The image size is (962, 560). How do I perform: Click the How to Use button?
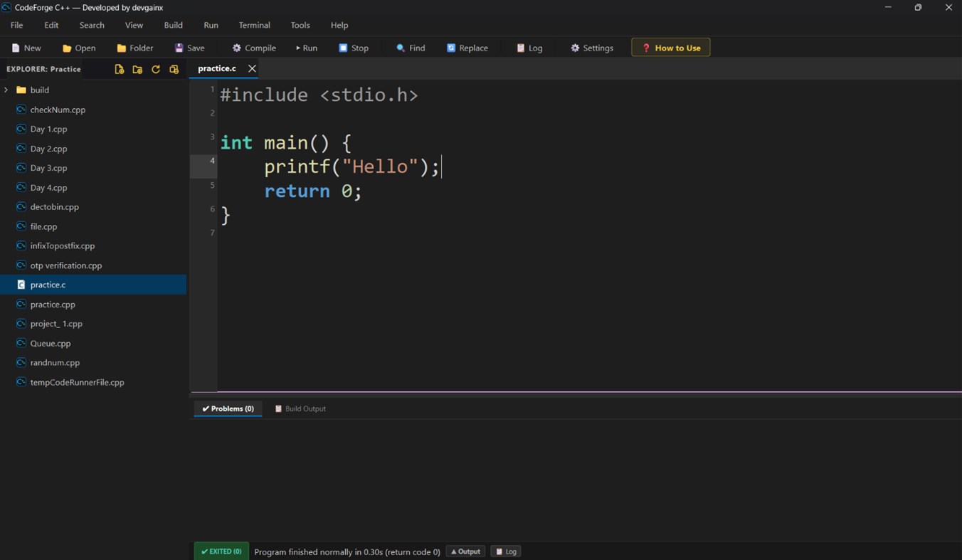pyautogui.click(x=671, y=48)
